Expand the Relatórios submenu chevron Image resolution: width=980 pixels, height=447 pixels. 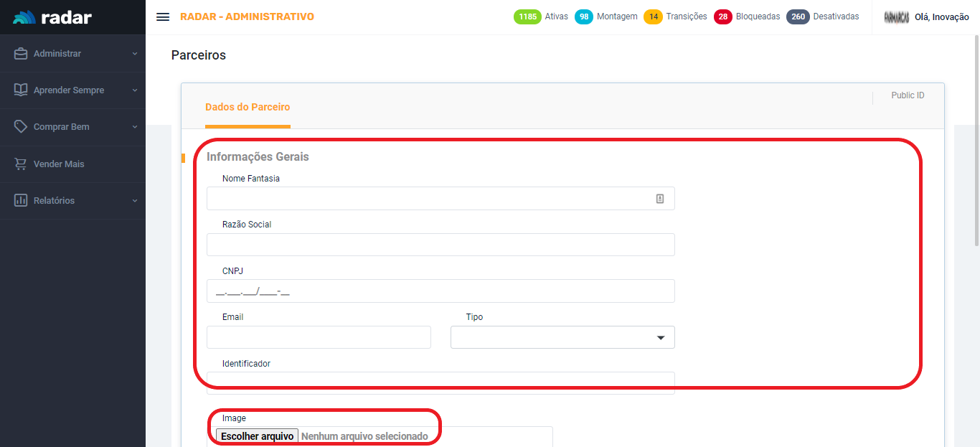click(x=135, y=201)
